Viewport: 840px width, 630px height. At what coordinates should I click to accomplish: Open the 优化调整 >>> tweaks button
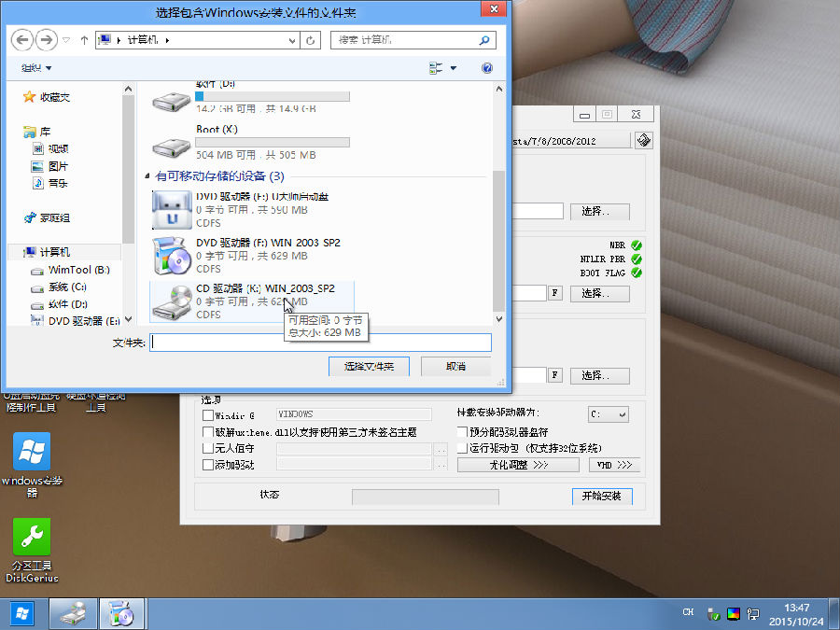point(518,465)
